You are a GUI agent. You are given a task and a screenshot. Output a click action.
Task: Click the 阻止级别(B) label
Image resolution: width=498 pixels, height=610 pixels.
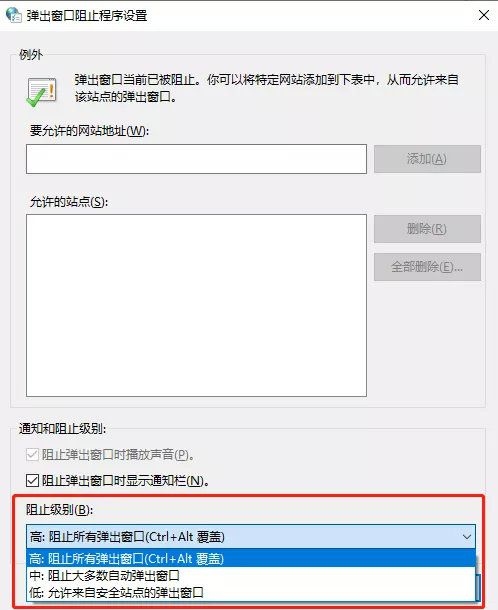pos(60,509)
